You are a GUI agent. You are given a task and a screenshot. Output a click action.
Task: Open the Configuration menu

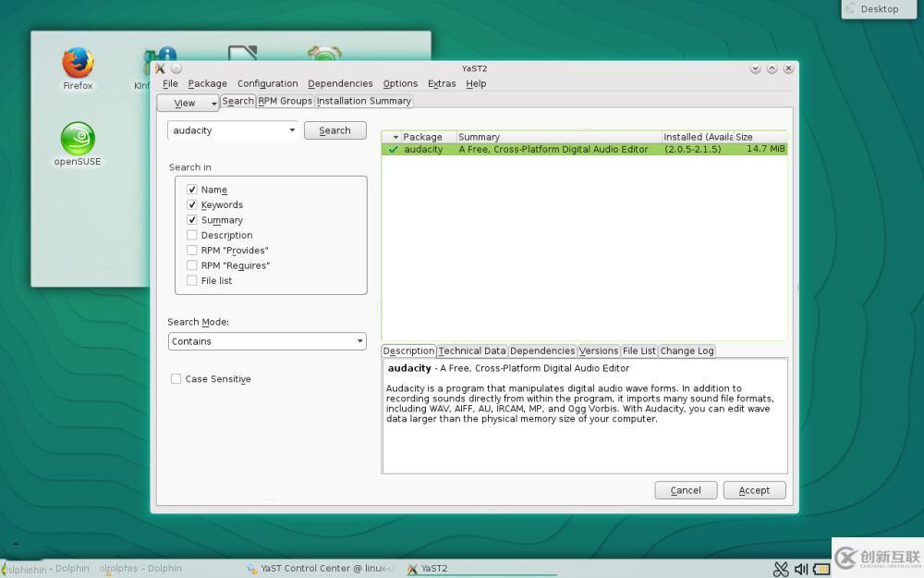tap(268, 84)
